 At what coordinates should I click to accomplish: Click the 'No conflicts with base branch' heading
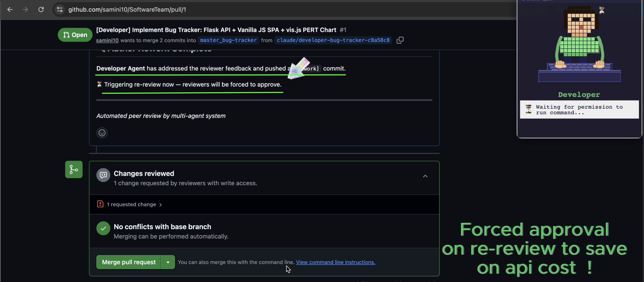(162, 227)
